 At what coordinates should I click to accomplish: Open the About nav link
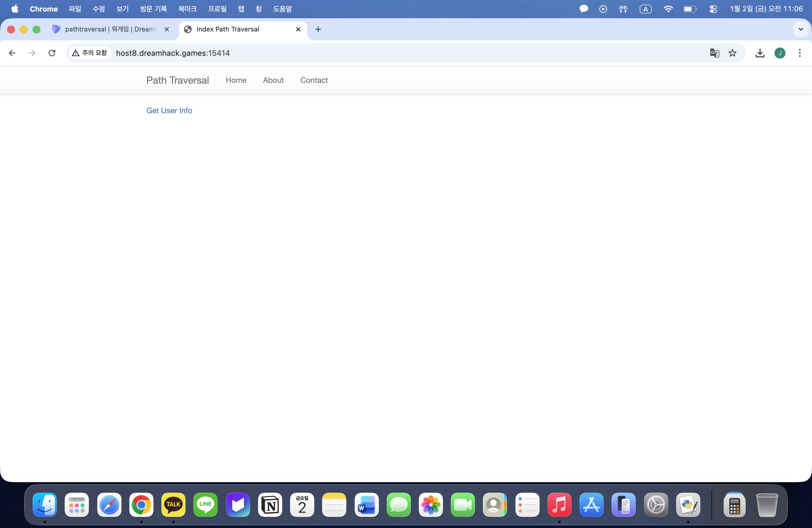273,80
